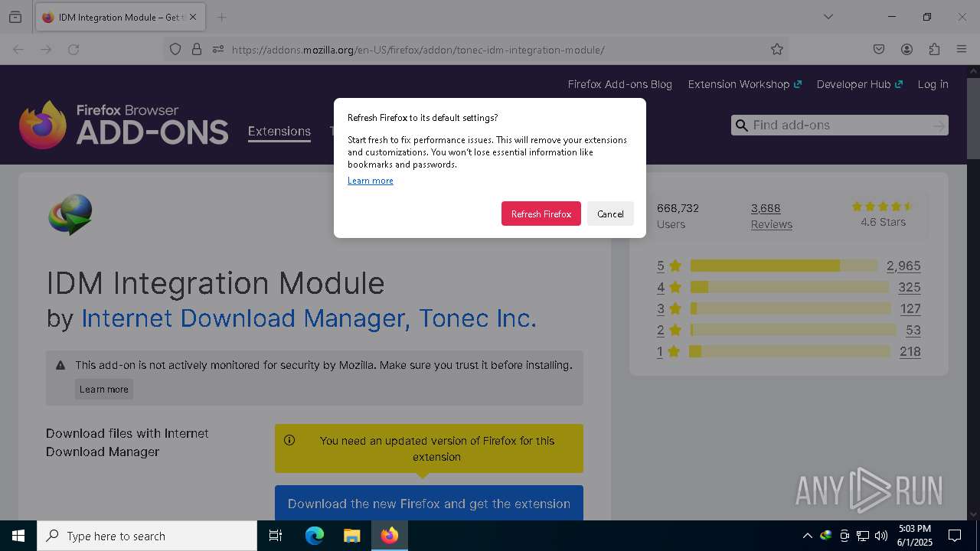980x551 pixels.
Task: Open the Windows Start menu
Action: click(18, 536)
